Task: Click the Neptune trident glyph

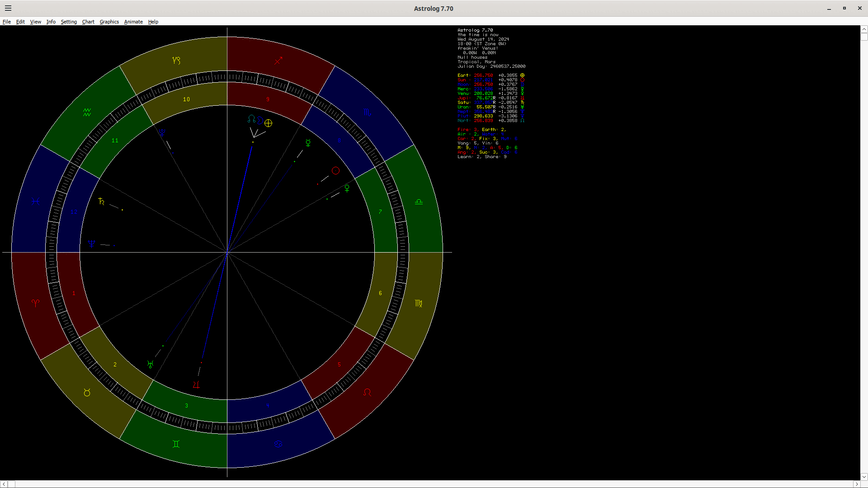Action: click(x=92, y=244)
